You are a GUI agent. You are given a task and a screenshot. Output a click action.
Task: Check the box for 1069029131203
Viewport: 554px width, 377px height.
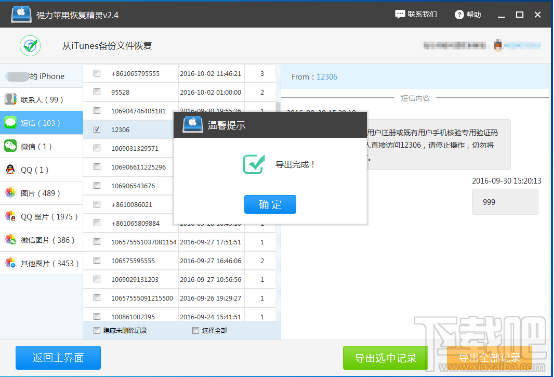96,279
